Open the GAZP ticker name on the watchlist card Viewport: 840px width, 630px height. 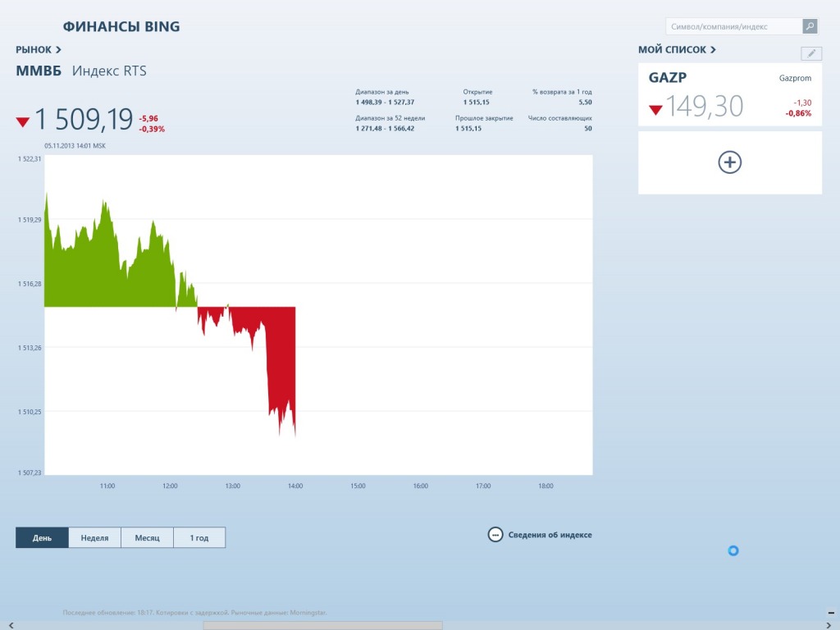668,78
